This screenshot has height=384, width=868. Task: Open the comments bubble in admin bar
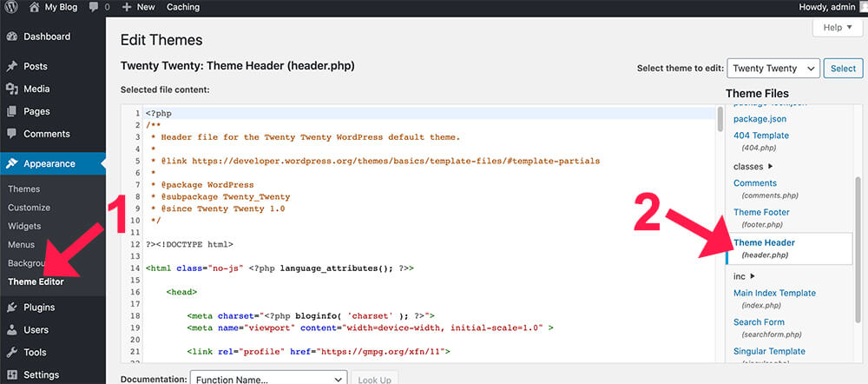click(94, 7)
